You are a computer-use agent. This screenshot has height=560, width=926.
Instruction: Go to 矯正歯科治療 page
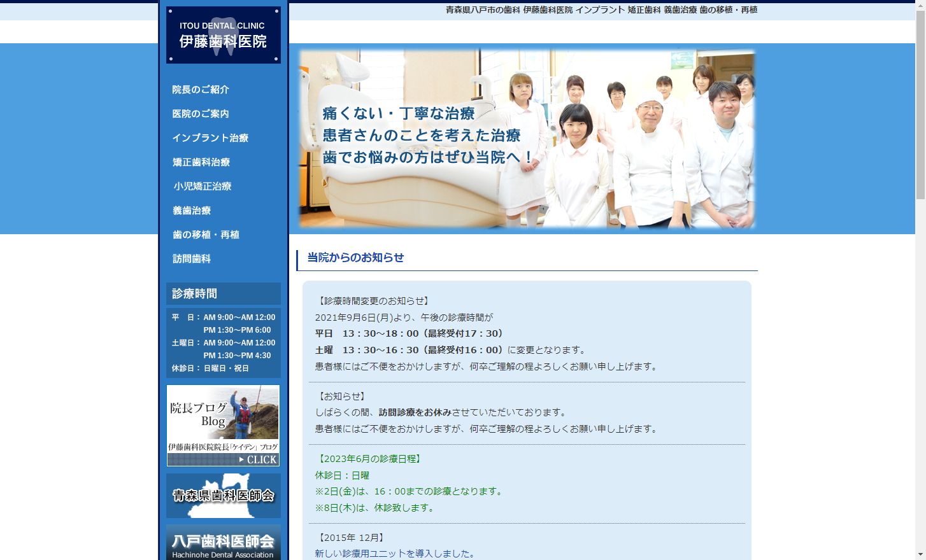[x=201, y=162]
